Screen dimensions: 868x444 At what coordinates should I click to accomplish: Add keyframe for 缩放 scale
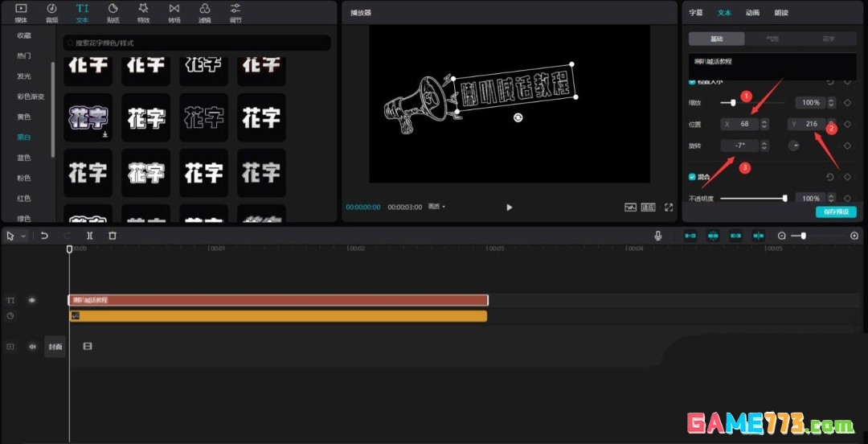[847, 102]
